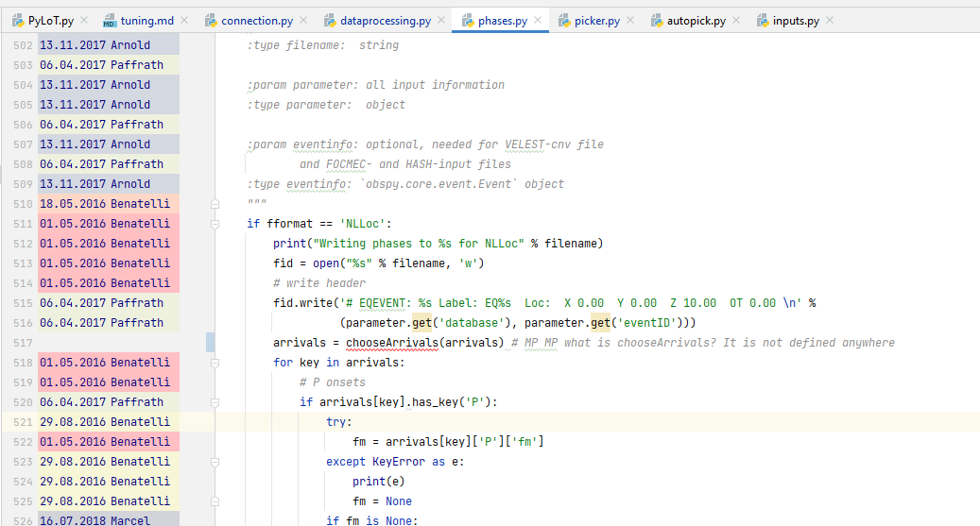The image size is (980, 526).
Task: Close the tuning.md tab
Action: point(182,21)
